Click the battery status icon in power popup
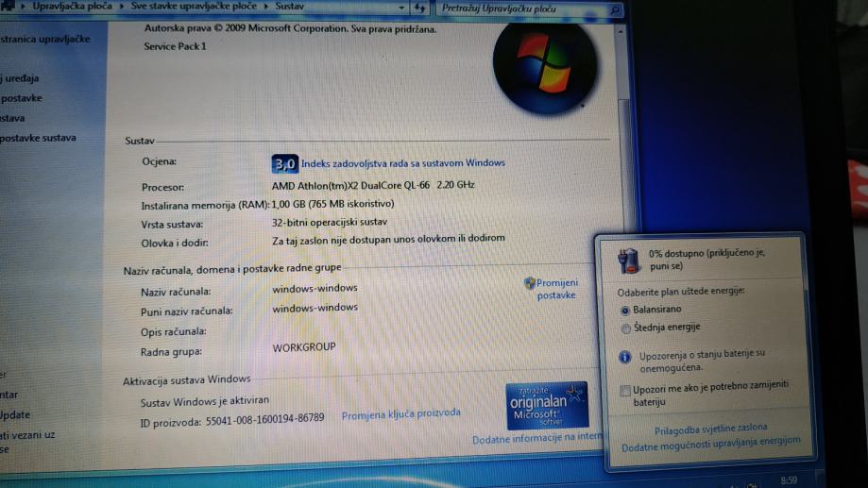 click(629, 260)
